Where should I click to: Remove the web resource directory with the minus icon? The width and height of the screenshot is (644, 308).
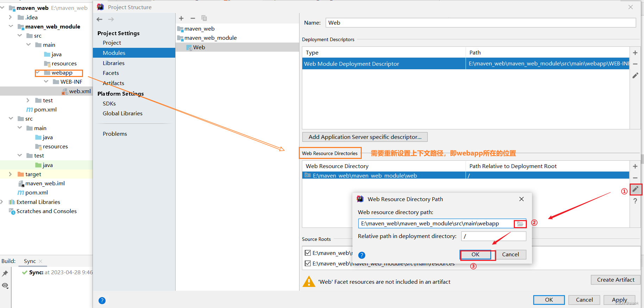pos(635,178)
